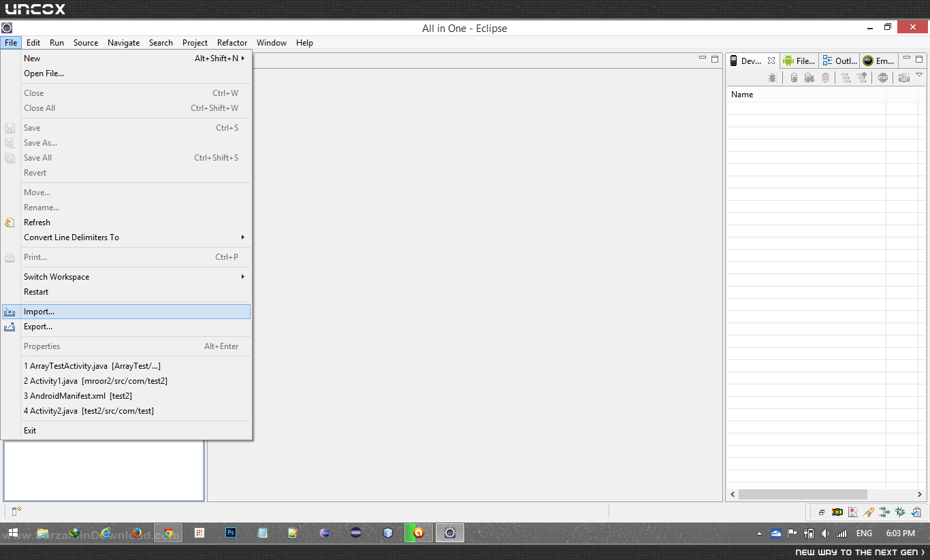Click the Cause GC trash can icon

click(825, 78)
